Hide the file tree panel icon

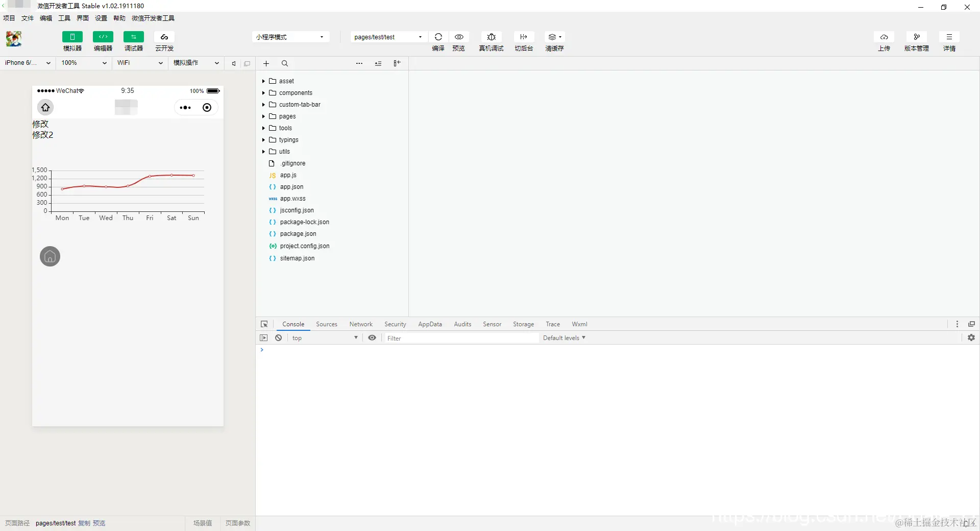coord(397,63)
